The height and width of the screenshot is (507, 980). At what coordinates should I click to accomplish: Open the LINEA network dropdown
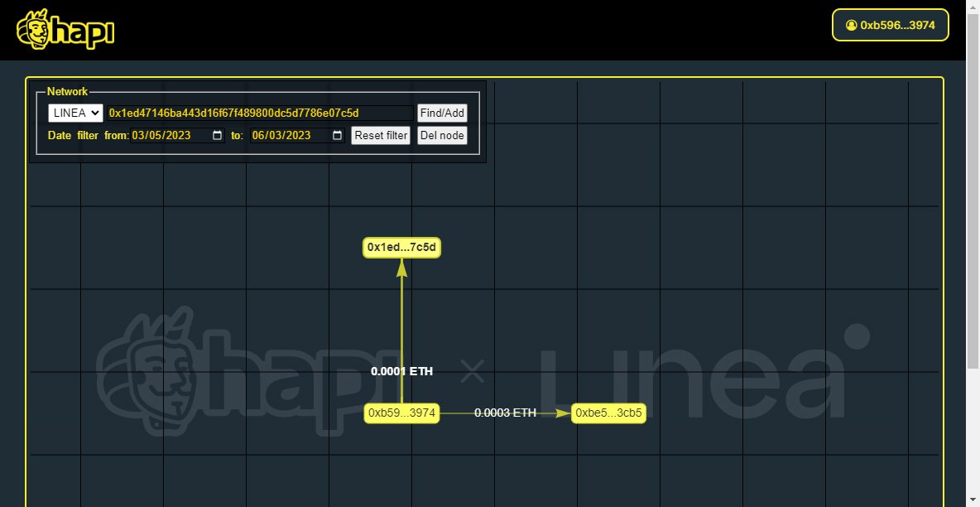pos(75,113)
